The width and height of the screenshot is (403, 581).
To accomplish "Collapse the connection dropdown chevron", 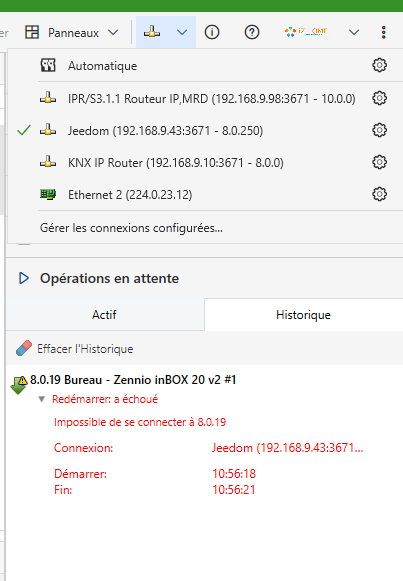I will click(182, 32).
